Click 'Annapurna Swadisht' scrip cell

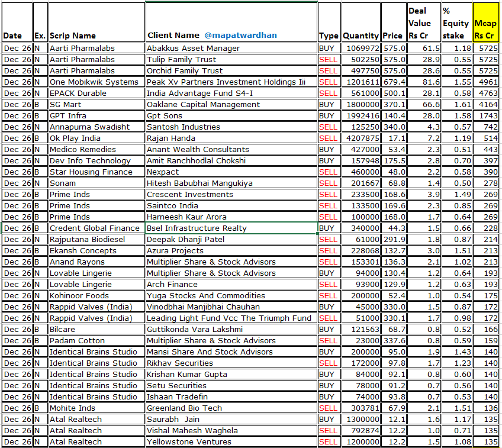96,127
